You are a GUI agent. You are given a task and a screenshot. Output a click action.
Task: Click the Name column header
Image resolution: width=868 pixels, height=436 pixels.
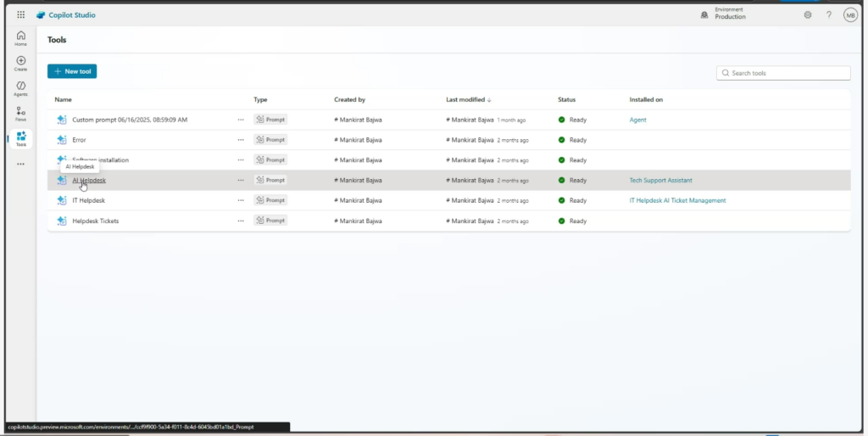point(63,100)
